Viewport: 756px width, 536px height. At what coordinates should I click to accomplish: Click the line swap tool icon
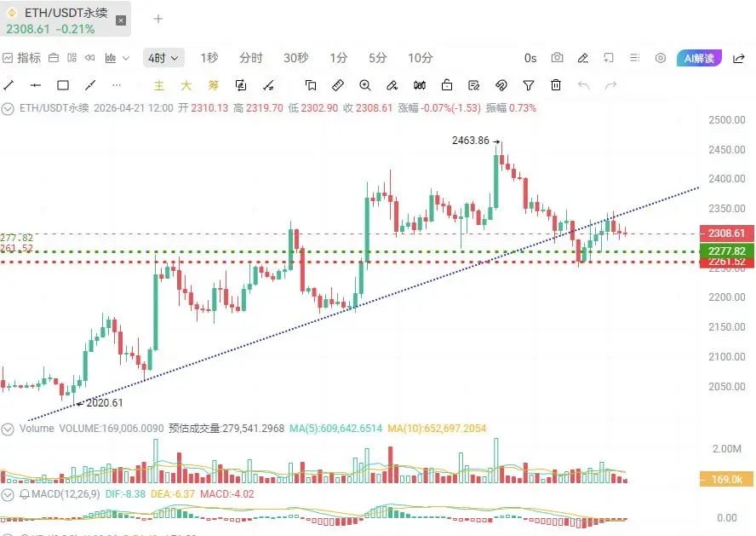(x=268, y=85)
